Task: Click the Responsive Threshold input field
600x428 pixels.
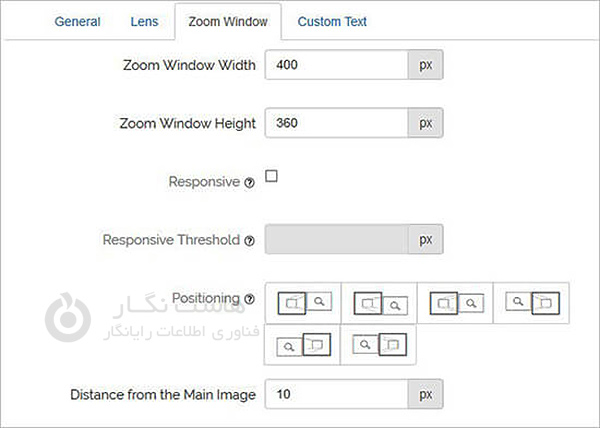Action: coord(337,240)
